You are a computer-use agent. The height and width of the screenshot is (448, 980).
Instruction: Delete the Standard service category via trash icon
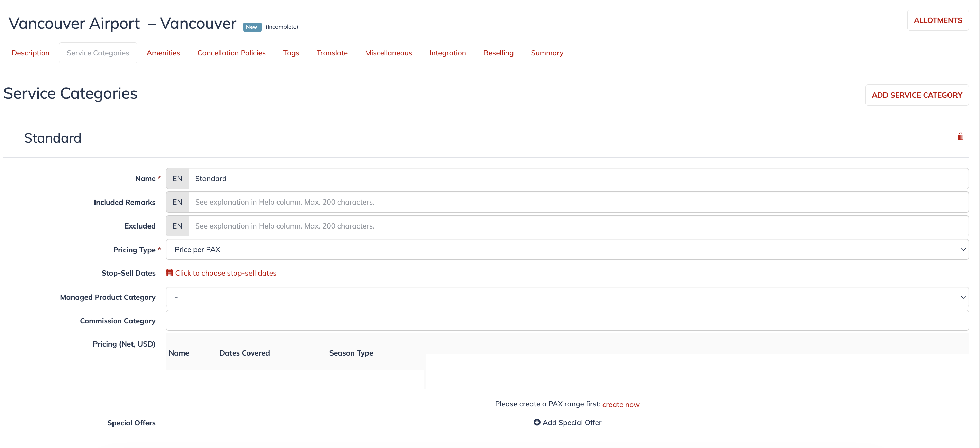click(x=960, y=136)
